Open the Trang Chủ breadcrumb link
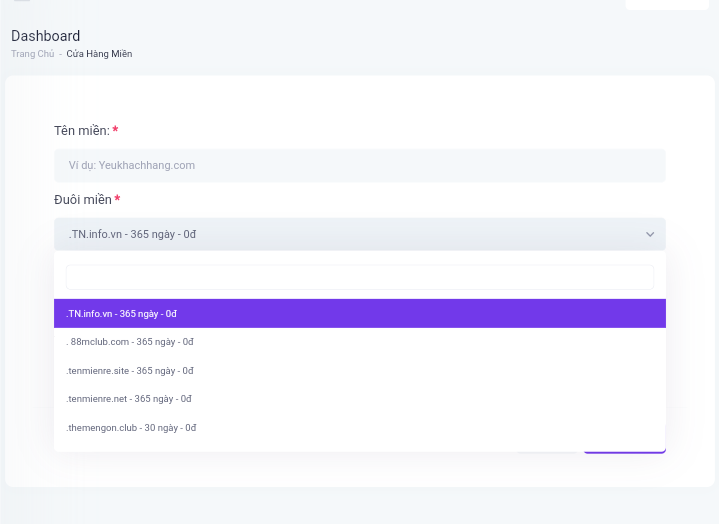 33,54
